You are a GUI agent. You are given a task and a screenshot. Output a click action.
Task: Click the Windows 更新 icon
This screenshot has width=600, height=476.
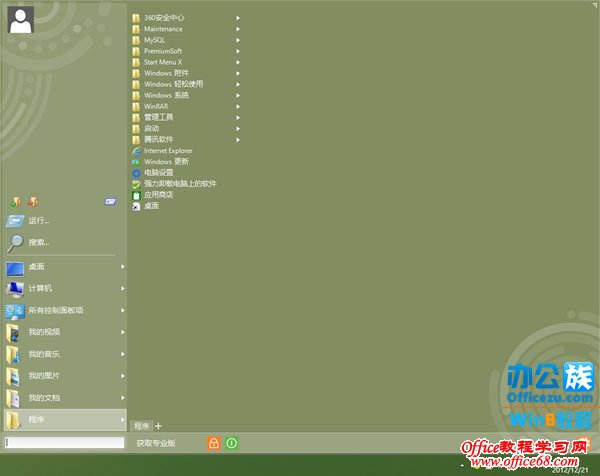pos(136,162)
